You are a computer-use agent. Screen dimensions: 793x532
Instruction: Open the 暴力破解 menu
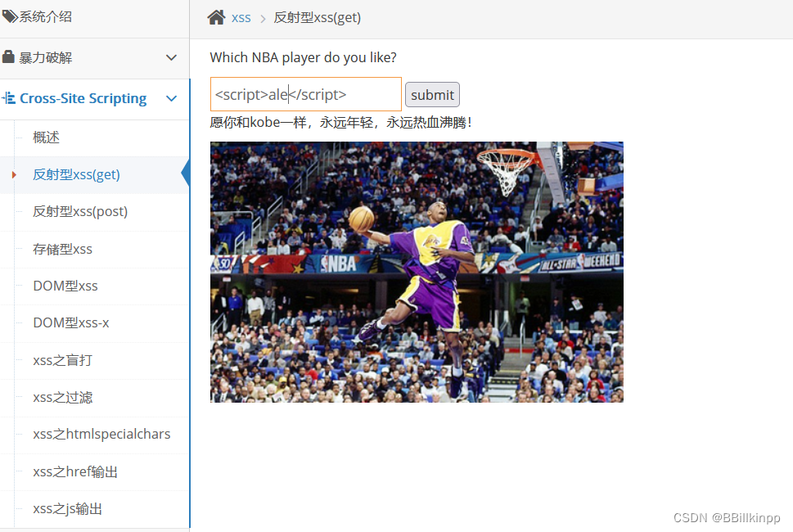(95, 58)
